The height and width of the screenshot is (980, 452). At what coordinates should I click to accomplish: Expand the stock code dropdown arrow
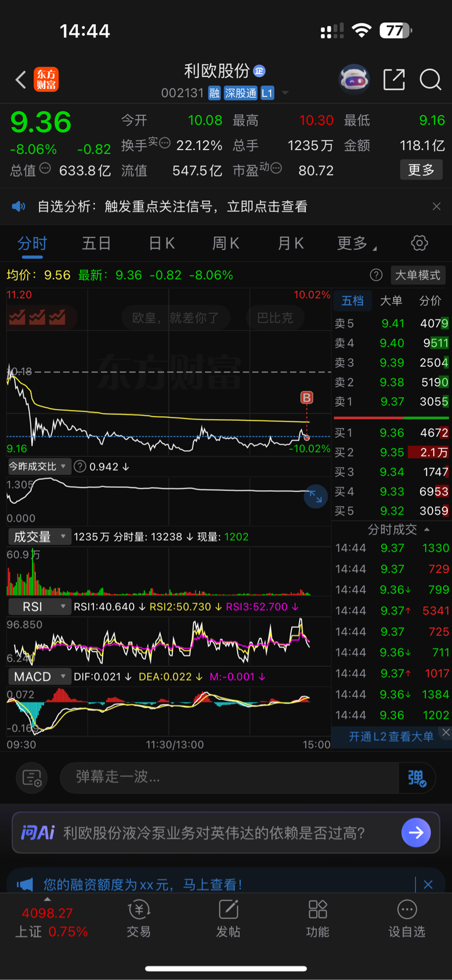(x=285, y=93)
